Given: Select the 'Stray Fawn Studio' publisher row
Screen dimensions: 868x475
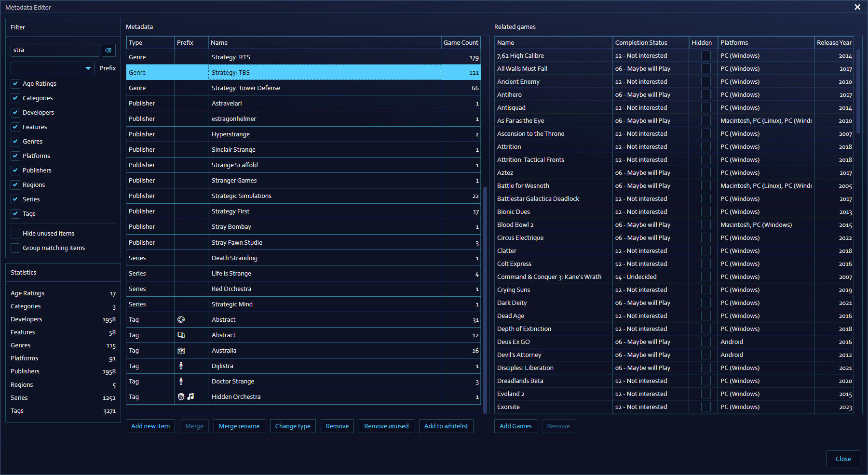Looking at the screenshot, I should (303, 243).
